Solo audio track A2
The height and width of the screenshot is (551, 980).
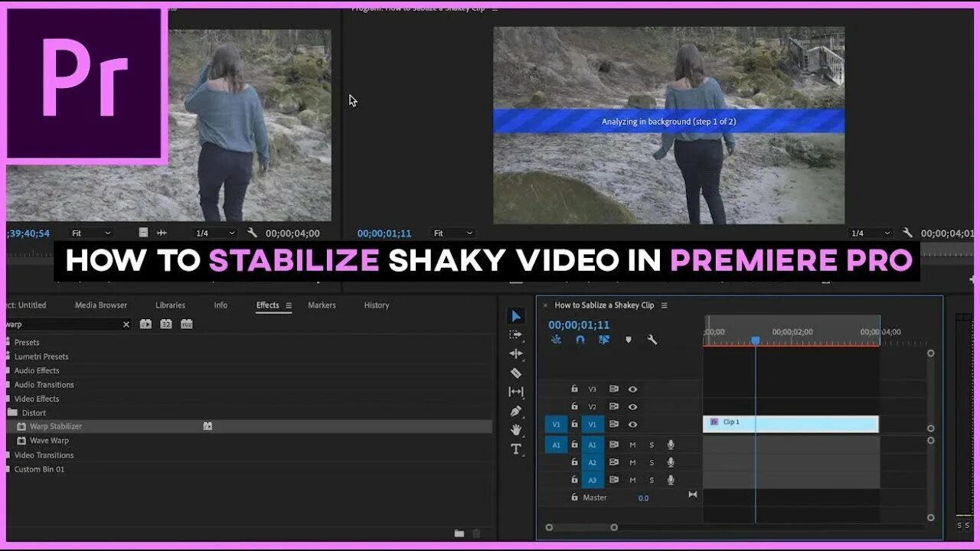[x=652, y=462]
